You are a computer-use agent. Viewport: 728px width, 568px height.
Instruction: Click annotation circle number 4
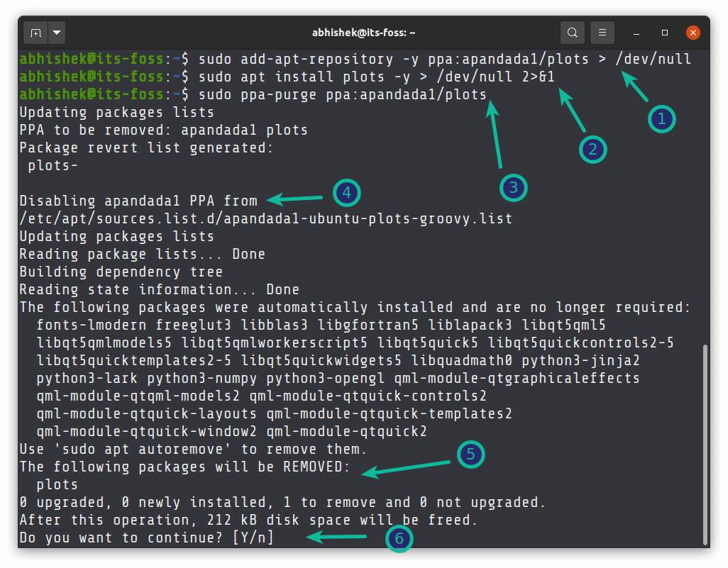pyautogui.click(x=347, y=193)
